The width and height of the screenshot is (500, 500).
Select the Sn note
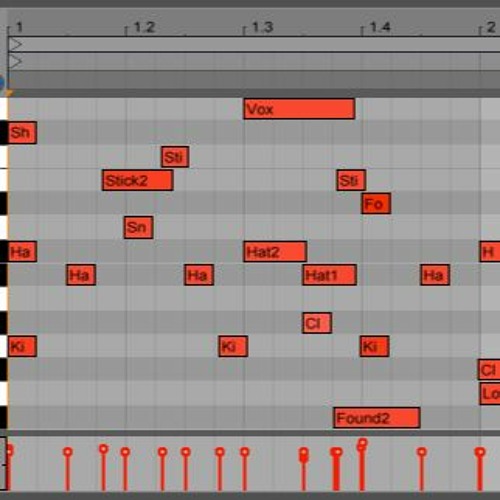(138, 227)
